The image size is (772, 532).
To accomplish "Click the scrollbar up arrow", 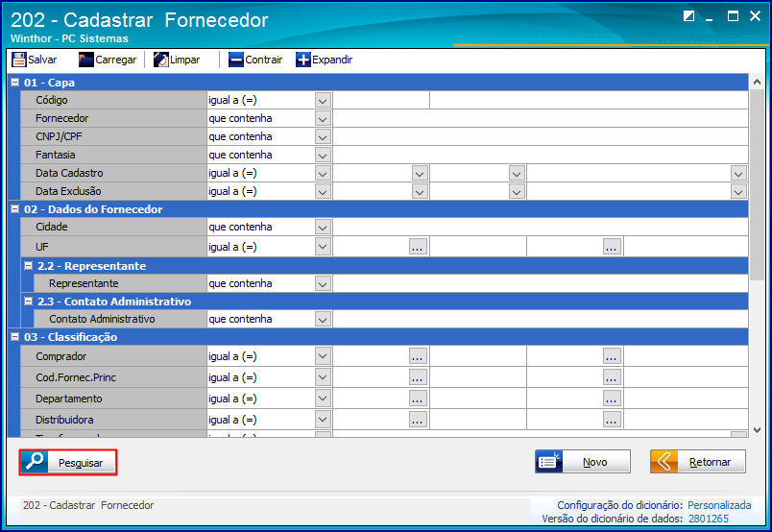I will click(x=758, y=83).
